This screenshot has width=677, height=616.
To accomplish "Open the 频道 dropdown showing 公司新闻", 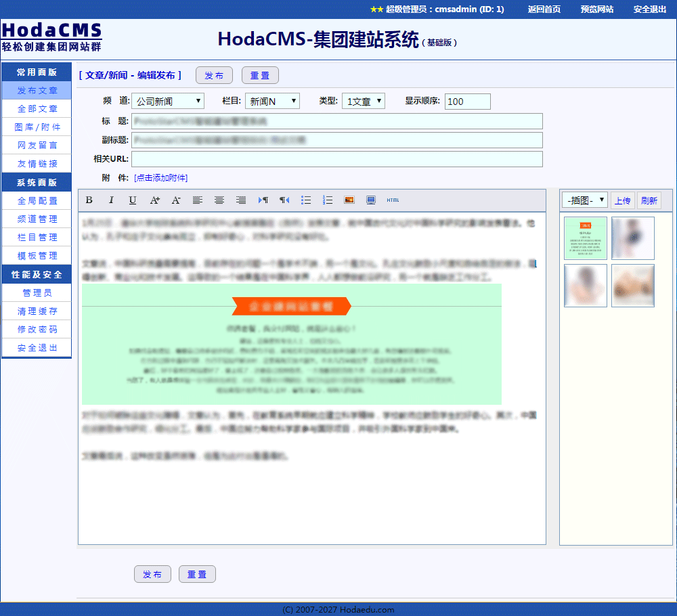I will coord(168,101).
